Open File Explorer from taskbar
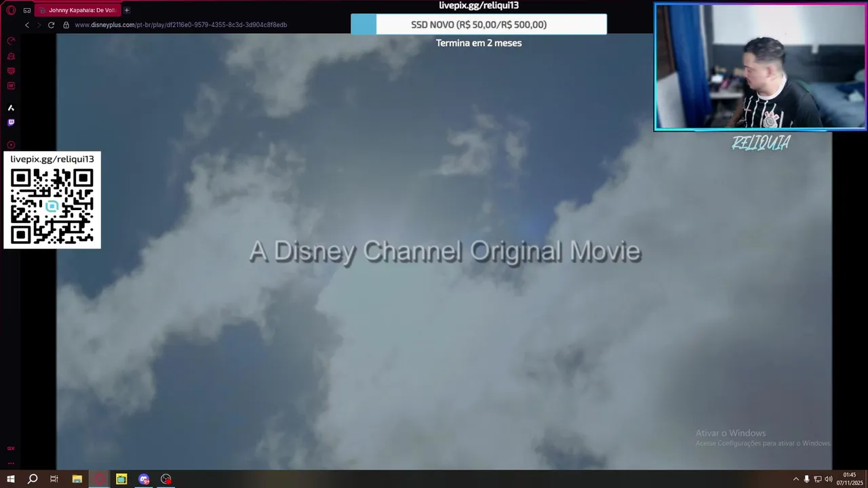 [x=77, y=479]
